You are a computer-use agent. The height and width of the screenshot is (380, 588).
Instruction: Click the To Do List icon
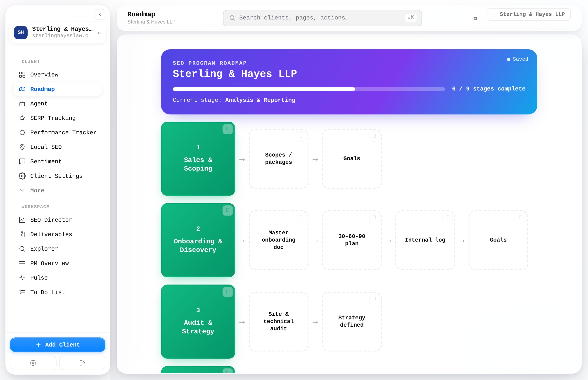(x=22, y=292)
